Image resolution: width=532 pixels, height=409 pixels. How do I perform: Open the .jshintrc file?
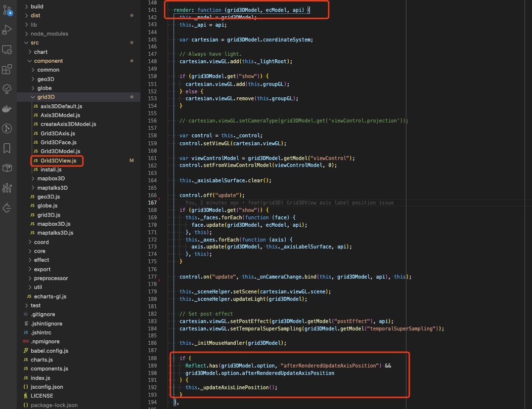(79, 333)
